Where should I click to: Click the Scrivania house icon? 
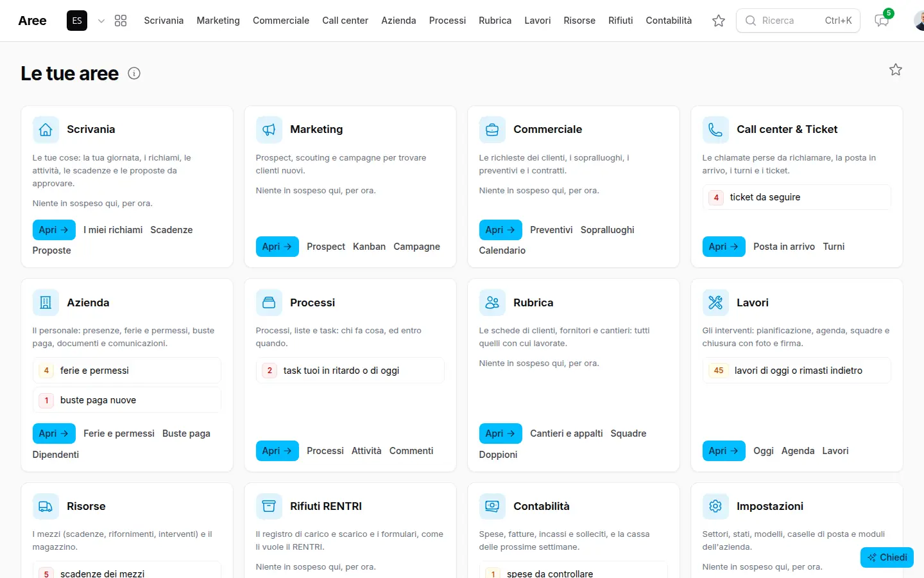(46, 130)
